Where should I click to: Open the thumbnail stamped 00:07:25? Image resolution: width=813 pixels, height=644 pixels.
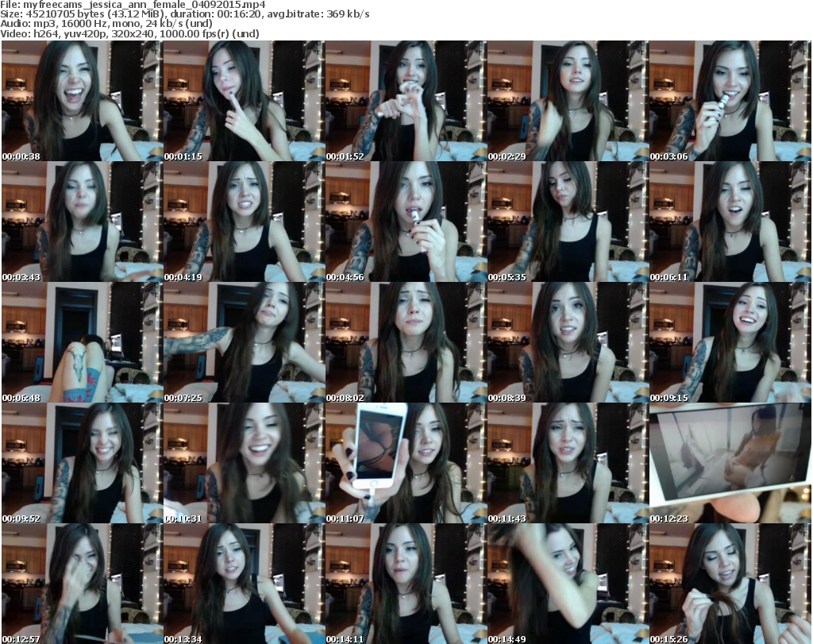click(245, 342)
